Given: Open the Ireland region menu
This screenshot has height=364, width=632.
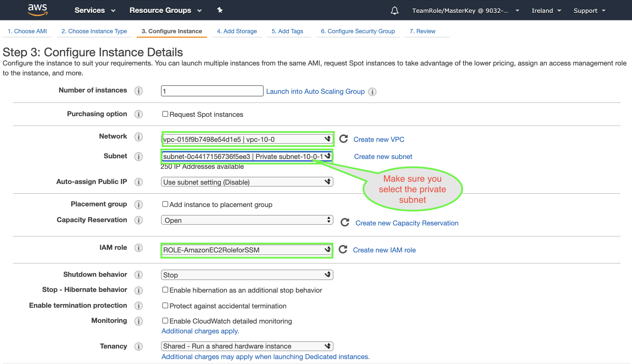Looking at the screenshot, I should click(546, 11).
